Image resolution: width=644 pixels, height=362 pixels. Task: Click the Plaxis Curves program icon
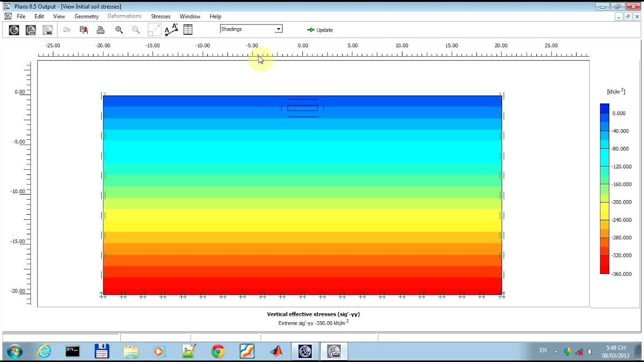[47, 30]
